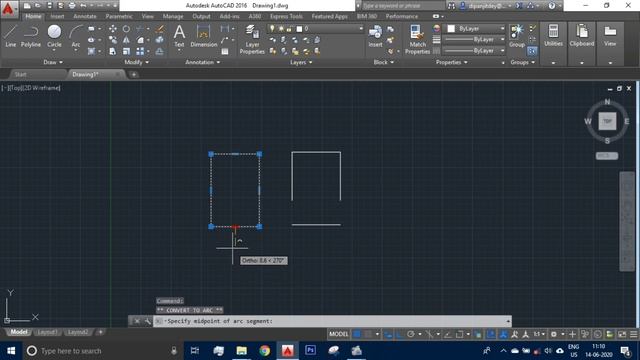Image resolution: width=640 pixels, height=360 pixels.
Task: Click Match Properties tool
Action: click(417, 39)
